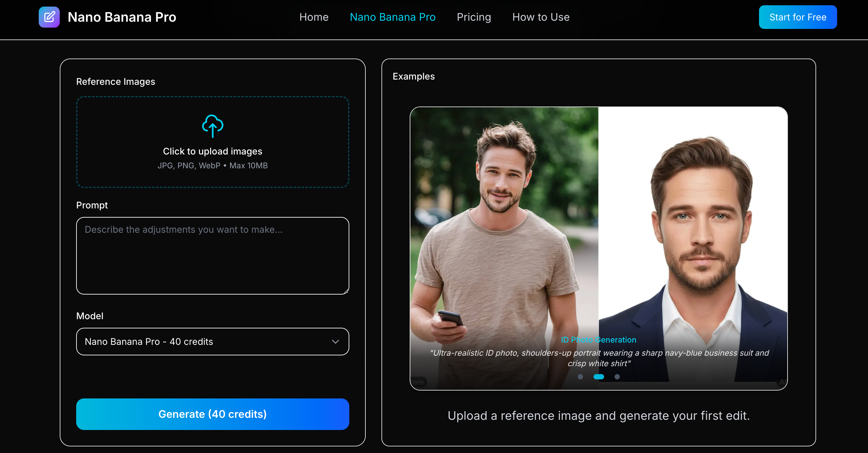This screenshot has height=453, width=868.
Task: Select the first carousel dot indicator
Action: (x=580, y=377)
